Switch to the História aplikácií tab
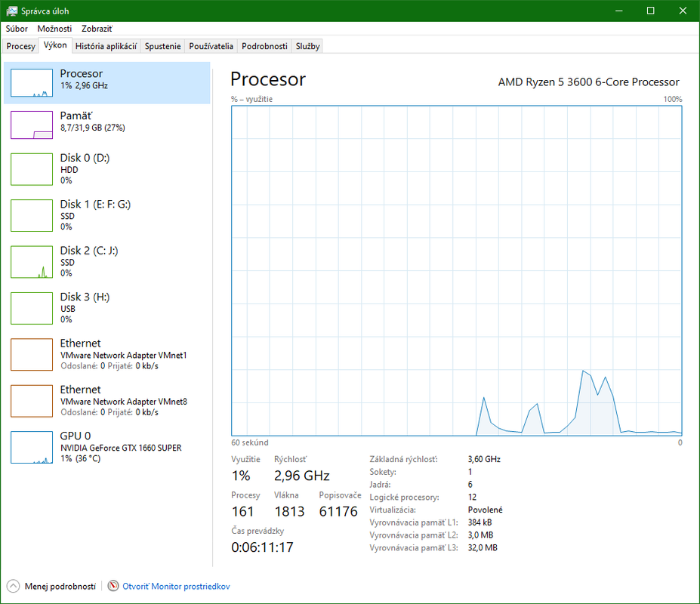The width and height of the screenshot is (700, 604). 106,46
